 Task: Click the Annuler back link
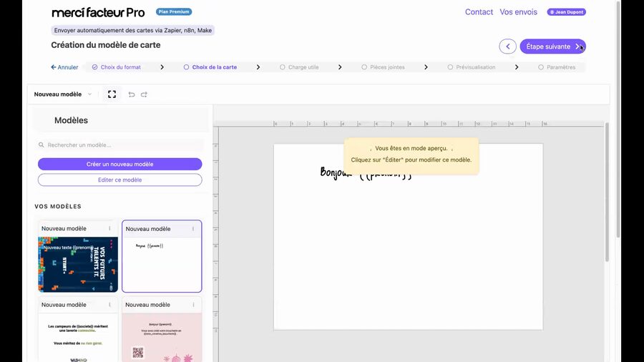tap(64, 67)
